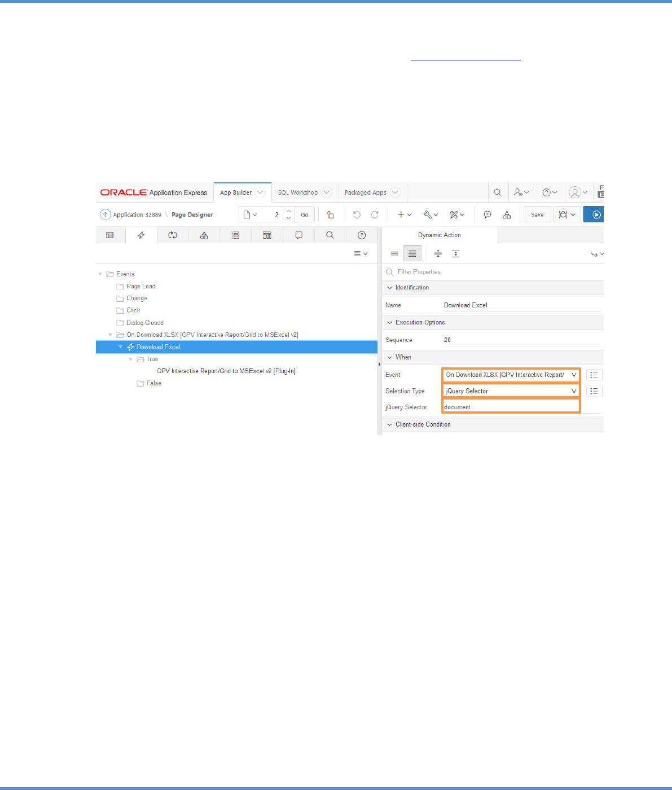Expand the Client-side Condition section
Screen dimensions: 672x790
[389, 425]
